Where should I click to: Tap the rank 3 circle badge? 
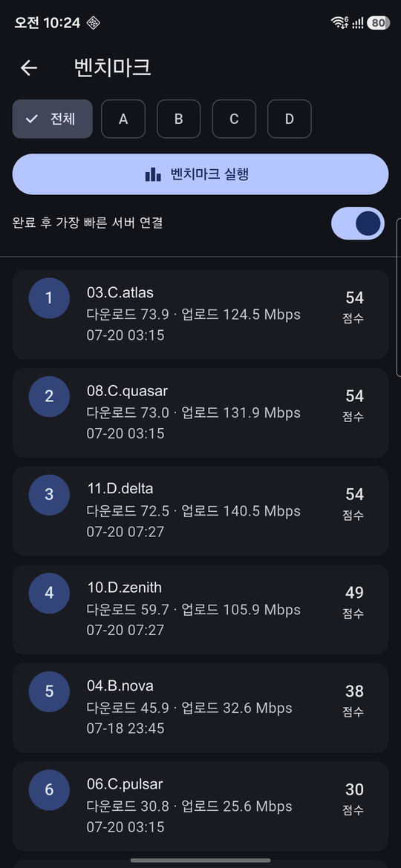(49, 495)
